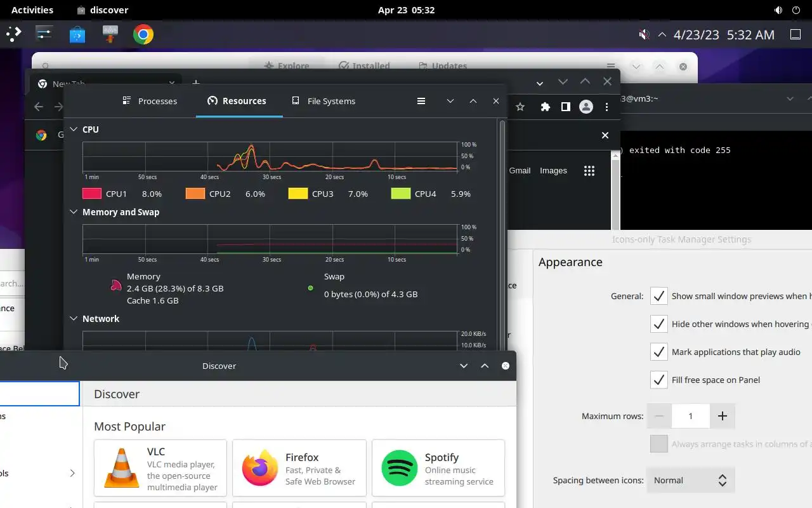Collapse the Memory and Swap section
This screenshot has width=812, height=508.
(x=74, y=212)
